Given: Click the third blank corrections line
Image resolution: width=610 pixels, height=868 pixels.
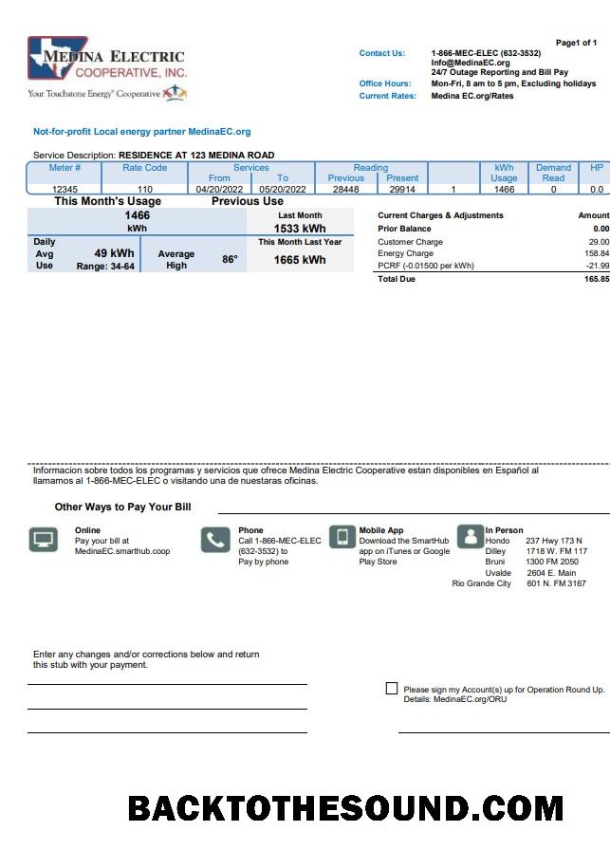Looking at the screenshot, I should (x=167, y=732).
